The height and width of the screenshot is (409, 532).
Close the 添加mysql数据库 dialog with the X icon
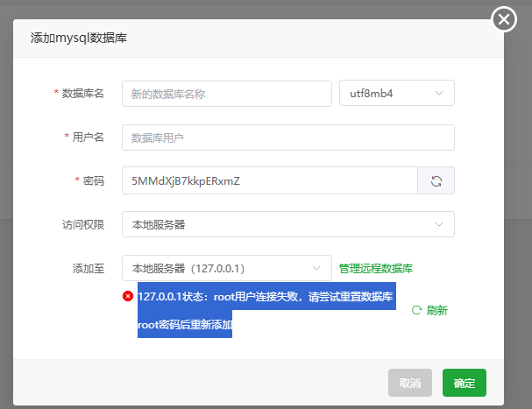point(504,19)
